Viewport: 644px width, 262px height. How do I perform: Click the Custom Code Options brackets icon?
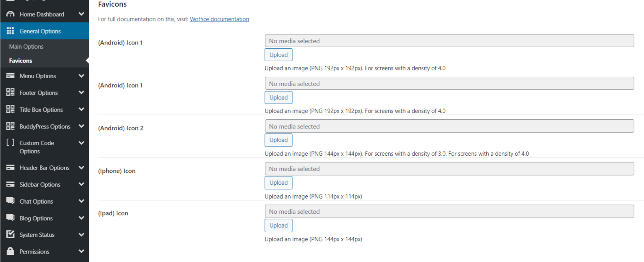pos(10,143)
